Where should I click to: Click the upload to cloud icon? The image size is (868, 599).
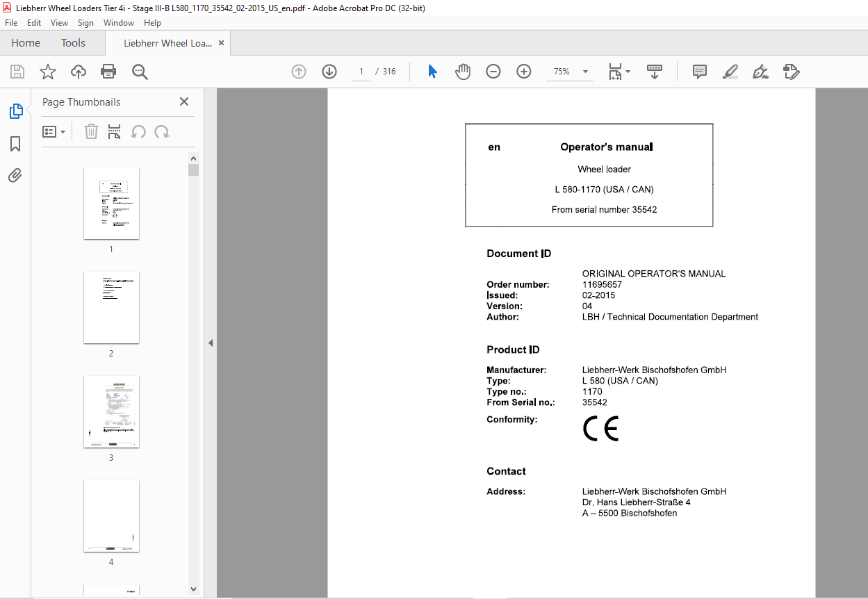tap(79, 72)
